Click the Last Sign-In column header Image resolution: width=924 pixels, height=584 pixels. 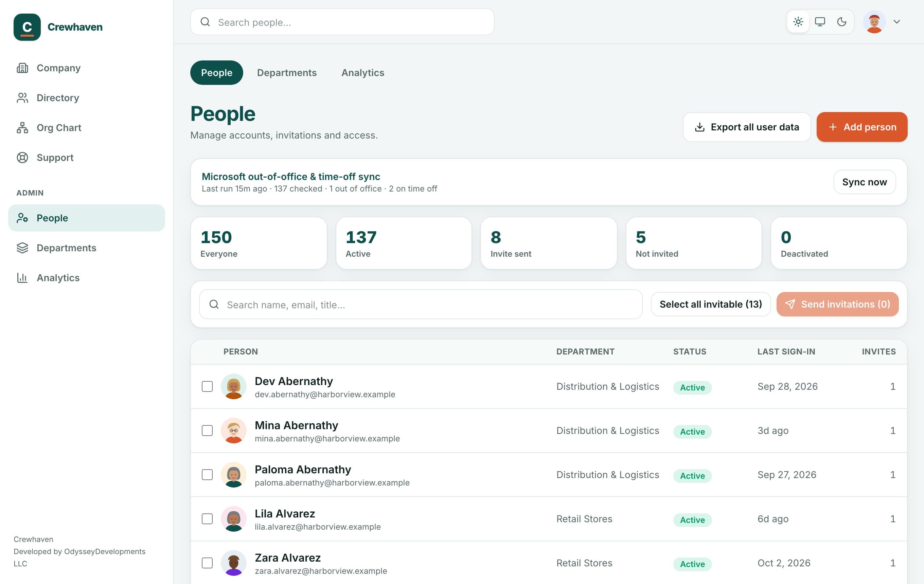786,351
